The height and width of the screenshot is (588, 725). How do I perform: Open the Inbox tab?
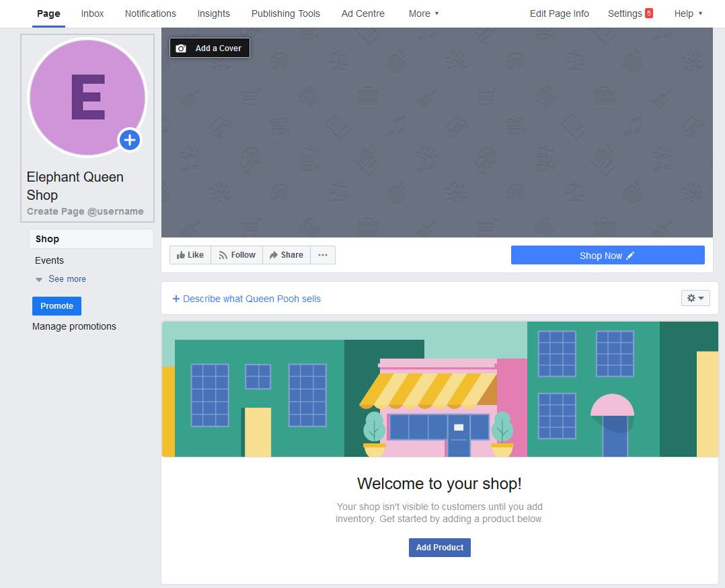93,13
